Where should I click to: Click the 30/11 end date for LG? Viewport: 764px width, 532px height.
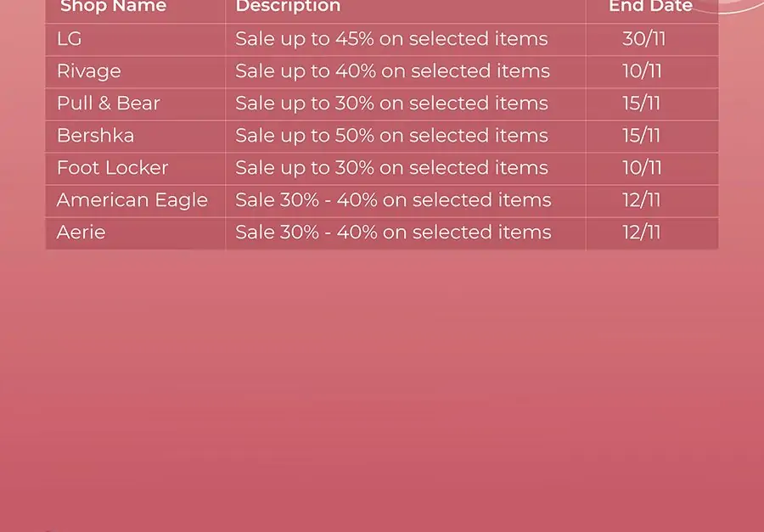(643, 39)
